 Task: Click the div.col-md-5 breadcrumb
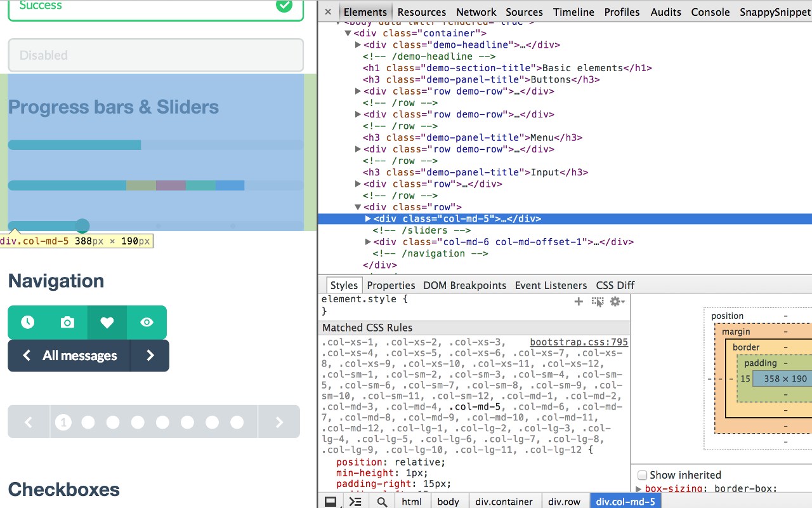pyautogui.click(x=626, y=502)
